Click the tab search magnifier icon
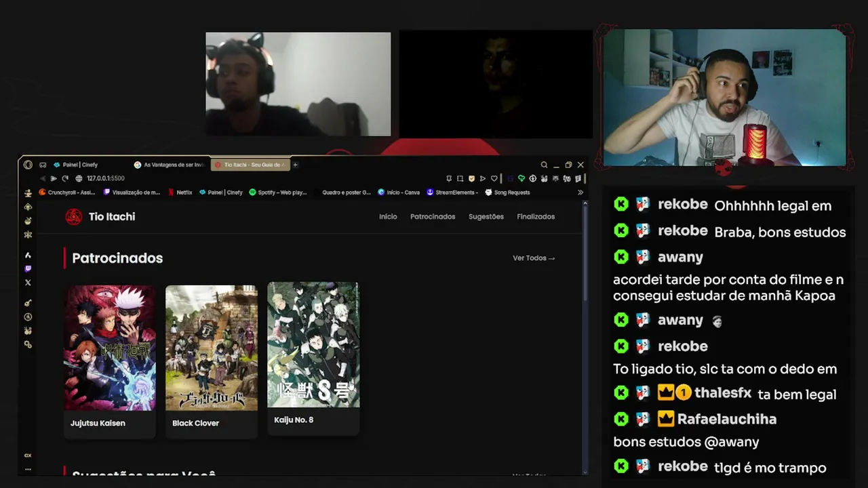The image size is (868, 488). (544, 165)
